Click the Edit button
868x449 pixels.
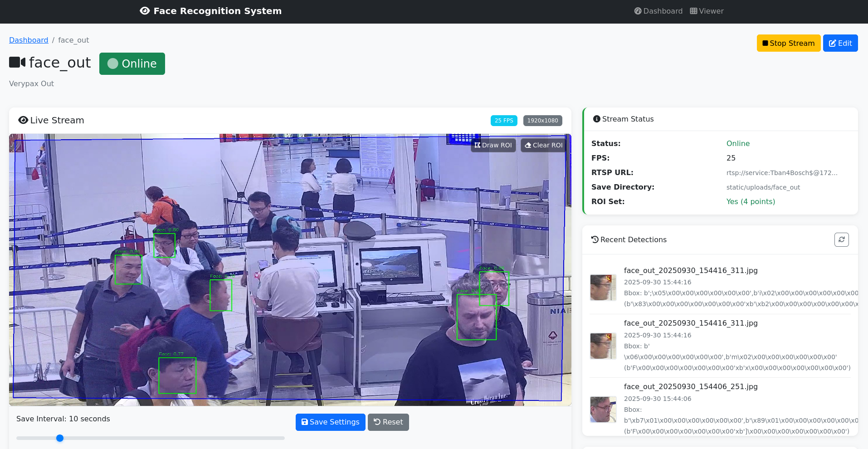pos(840,43)
